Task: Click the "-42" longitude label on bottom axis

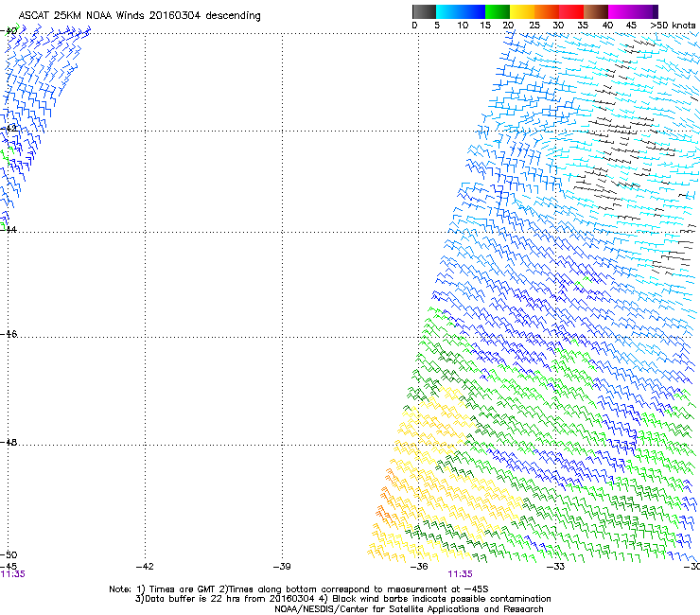Action: [145, 567]
